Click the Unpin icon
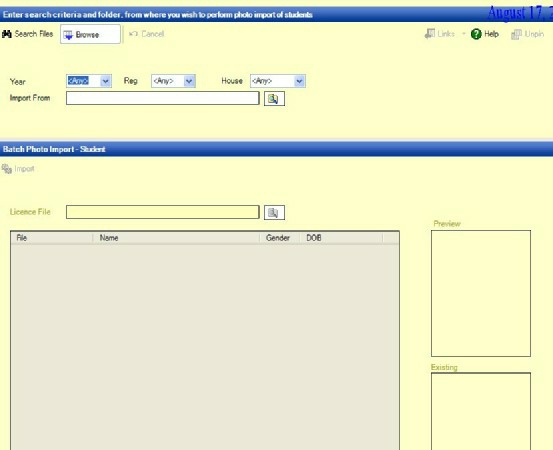 click(x=516, y=34)
